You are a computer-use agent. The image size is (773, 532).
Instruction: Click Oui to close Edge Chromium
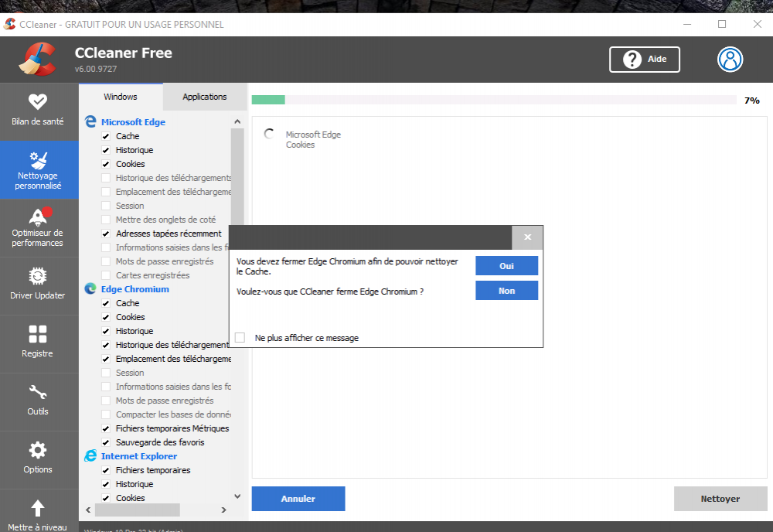[x=506, y=266]
